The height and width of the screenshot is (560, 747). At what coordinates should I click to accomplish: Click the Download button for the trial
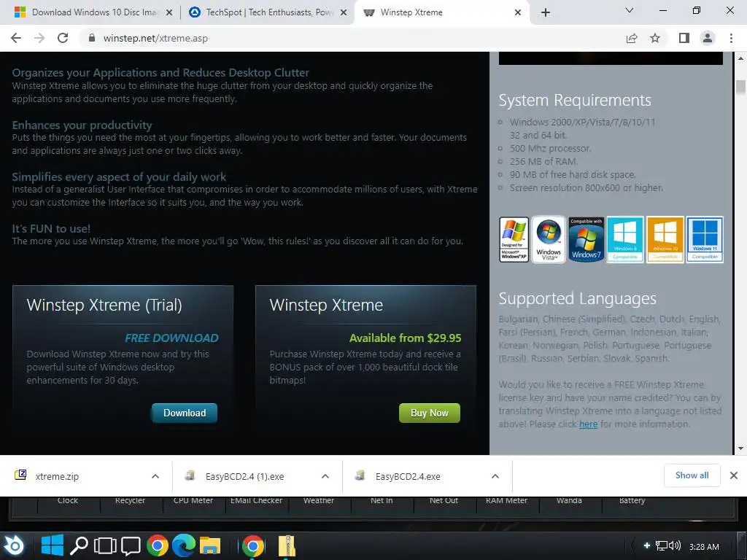click(x=185, y=413)
